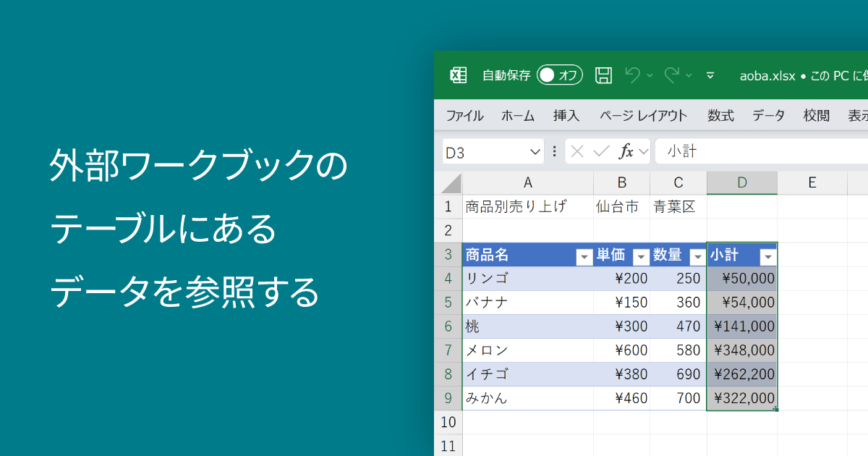Screen dimensions: 868x456
Task: Click the Excel application icon
Action: 459,75
